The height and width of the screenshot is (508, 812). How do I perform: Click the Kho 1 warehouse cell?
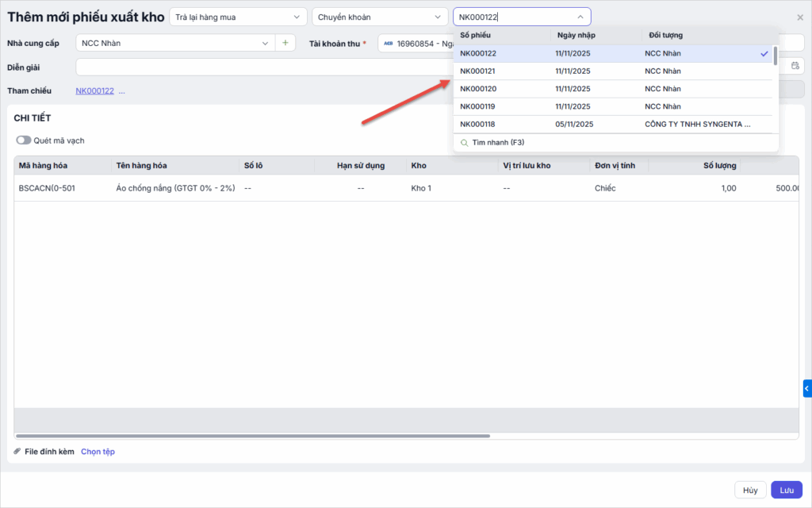click(x=421, y=188)
